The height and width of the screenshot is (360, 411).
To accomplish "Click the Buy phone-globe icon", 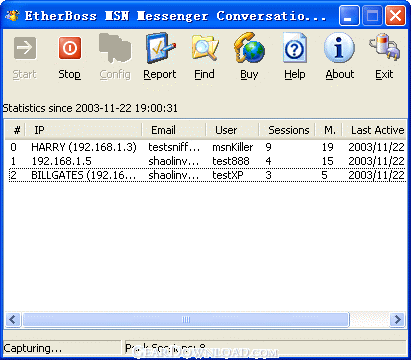I will (249, 48).
